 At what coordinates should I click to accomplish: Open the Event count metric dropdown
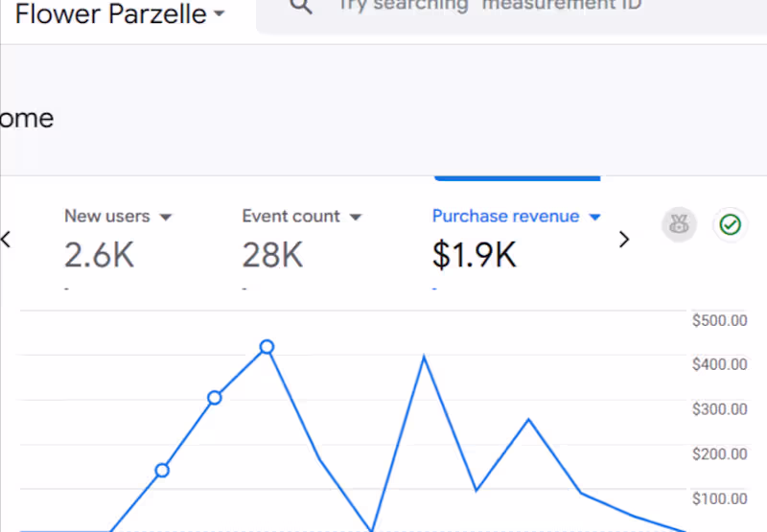tap(356, 218)
